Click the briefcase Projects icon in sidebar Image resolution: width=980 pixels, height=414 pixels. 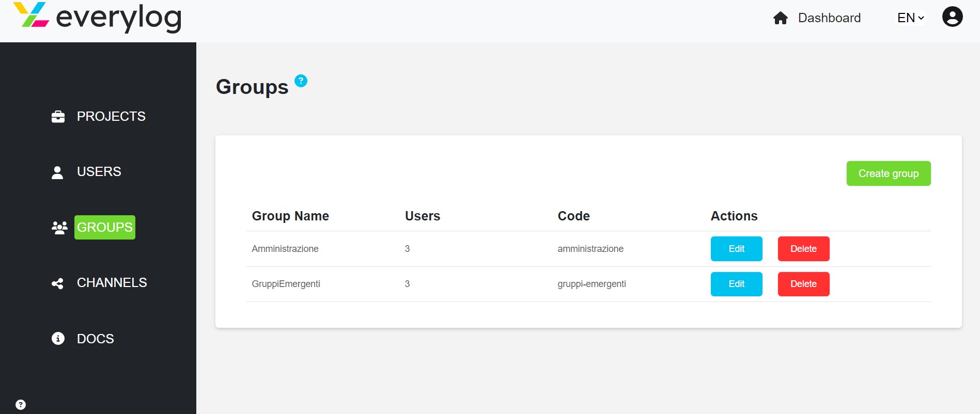click(58, 117)
